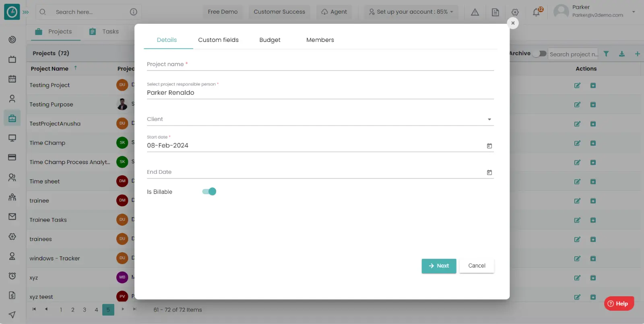Viewport: 644px width, 324px height.
Task: Open the Client dropdown
Action: pyautogui.click(x=320, y=119)
